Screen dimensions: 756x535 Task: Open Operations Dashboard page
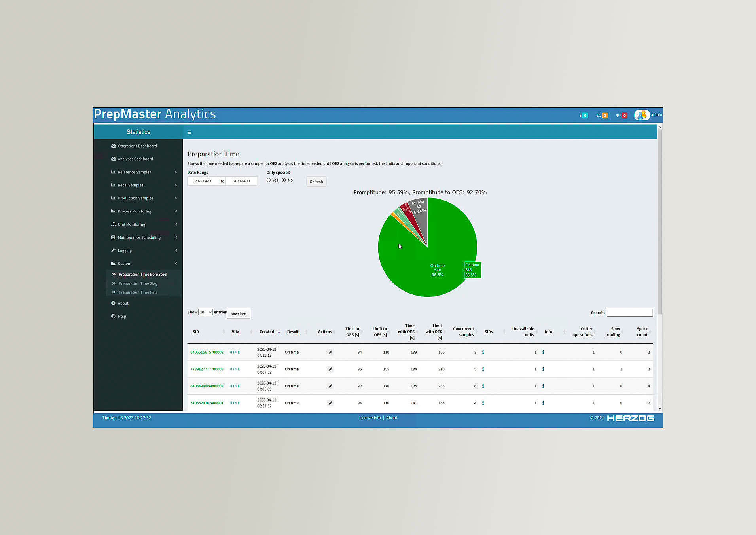[137, 146]
